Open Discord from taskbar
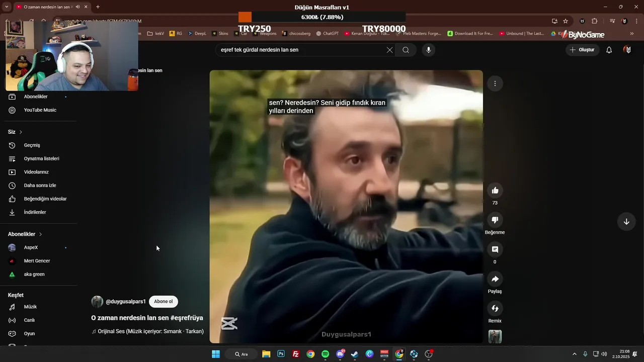The height and width of the screenshot is (362, 644). coord(340,354)
